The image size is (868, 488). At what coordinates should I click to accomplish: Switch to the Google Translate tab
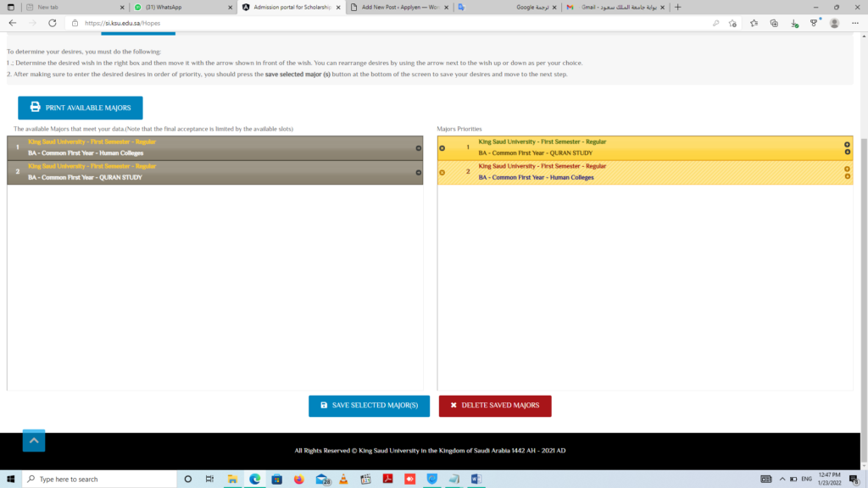point(507,7)
